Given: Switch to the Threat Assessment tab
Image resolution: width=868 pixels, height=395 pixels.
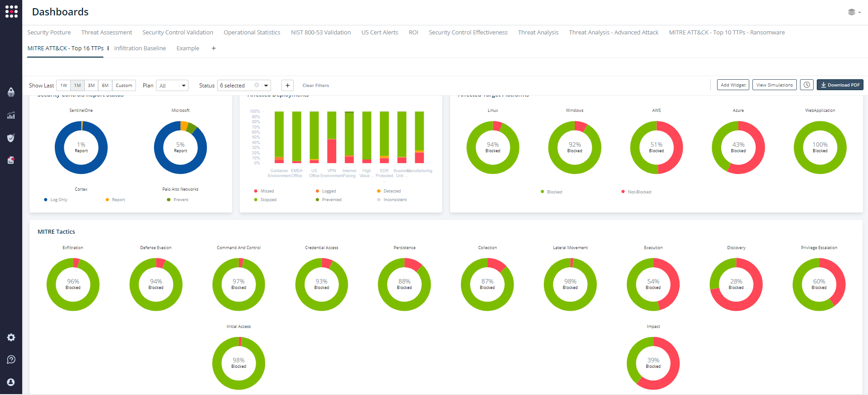Looking at the screenshot, I should [x=107, y=33].
